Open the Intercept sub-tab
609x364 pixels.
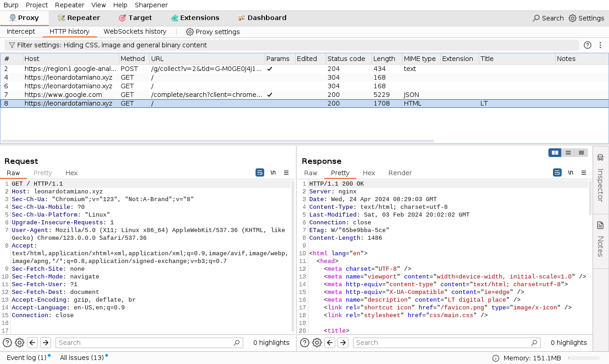pyautogui.click(x=21, y=31)
